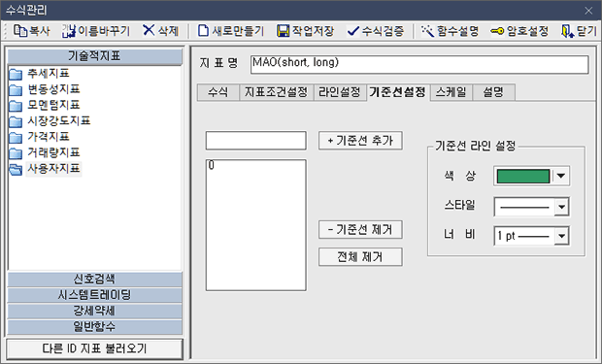The width and height of the screenshot is (602, 364).
Task: Click the empty baseline value input field
Action: [256, 141]
